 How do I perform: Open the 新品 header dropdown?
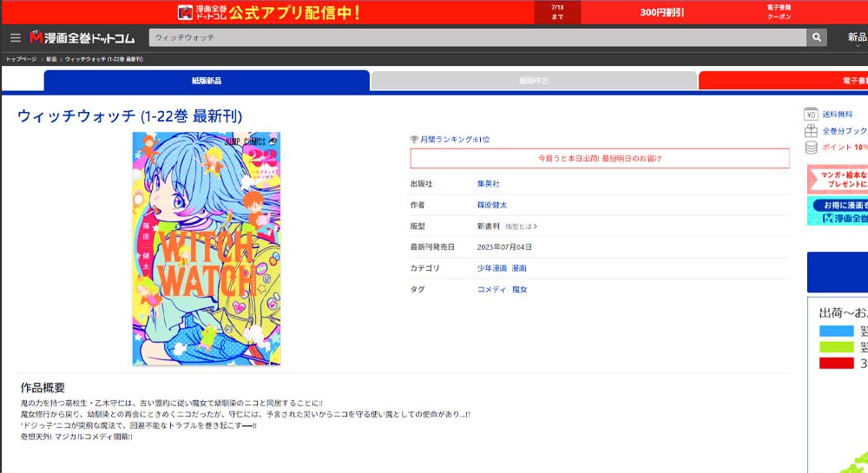coord(857,38)
